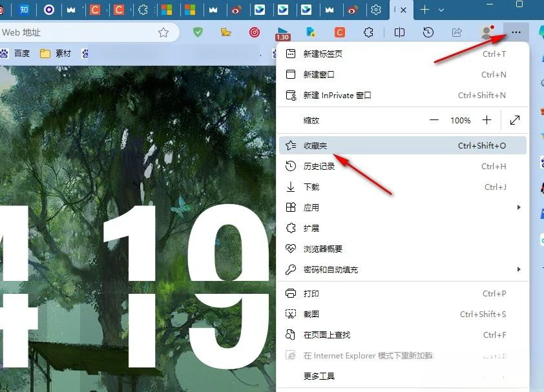The width and height of the screenshot is (544, 392).
Task: Select 在页面上查找 menu item
Action: tap(403, 335)
